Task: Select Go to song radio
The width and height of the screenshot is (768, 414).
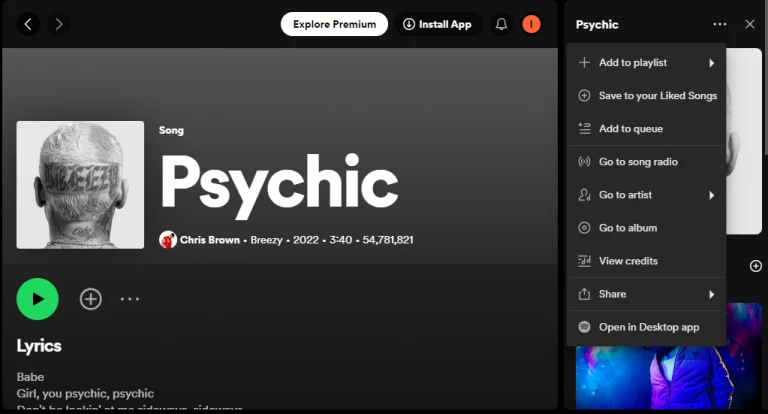Action: pyautogui.click(x=638, y=162)
